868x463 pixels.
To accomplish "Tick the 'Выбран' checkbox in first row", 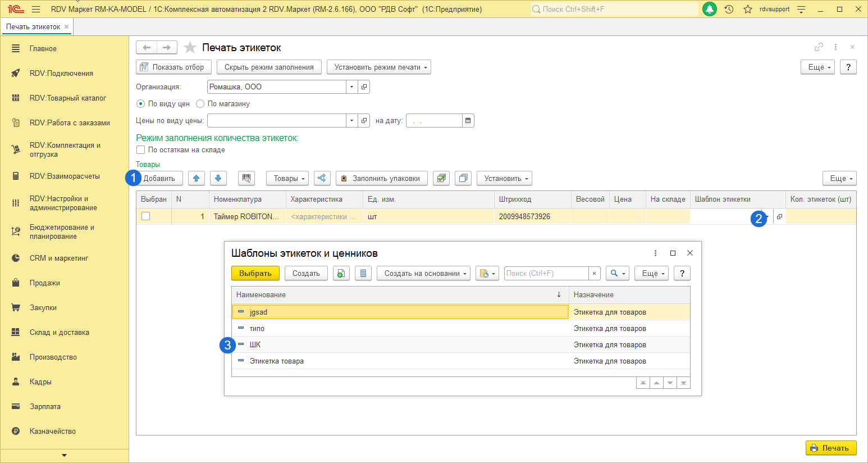I will pyautogui.click(x=146, y=216).
